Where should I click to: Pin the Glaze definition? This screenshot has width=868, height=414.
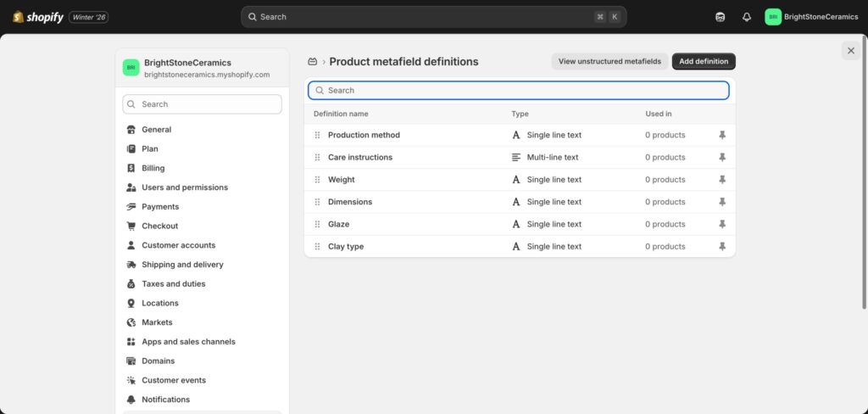tap(722, 224)
